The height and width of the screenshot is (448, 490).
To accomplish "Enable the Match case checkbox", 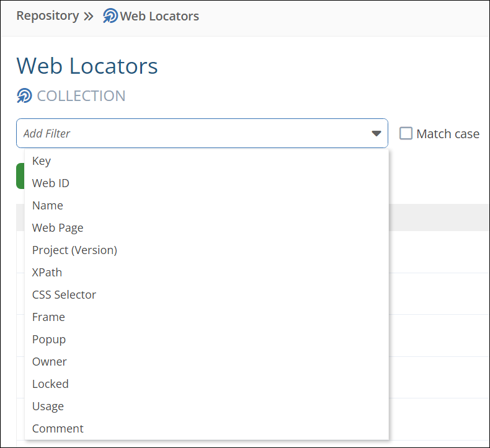I will [x=406, y=133].
